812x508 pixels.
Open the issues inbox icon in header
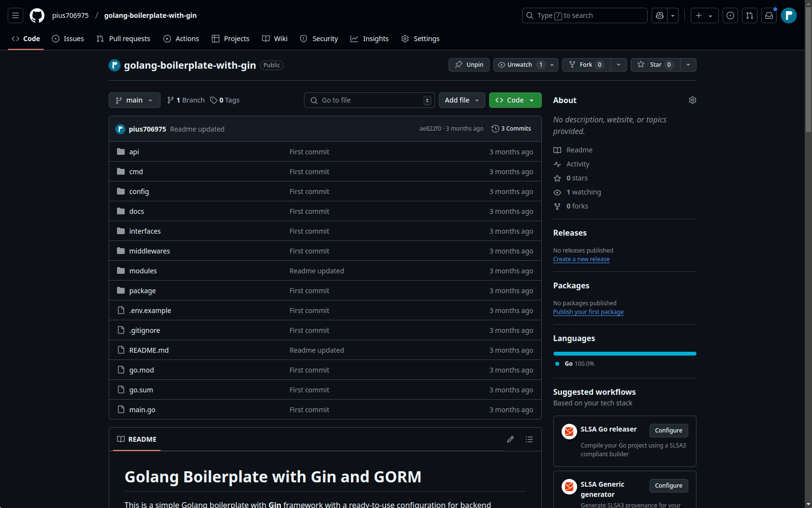(x=730, y=15)
